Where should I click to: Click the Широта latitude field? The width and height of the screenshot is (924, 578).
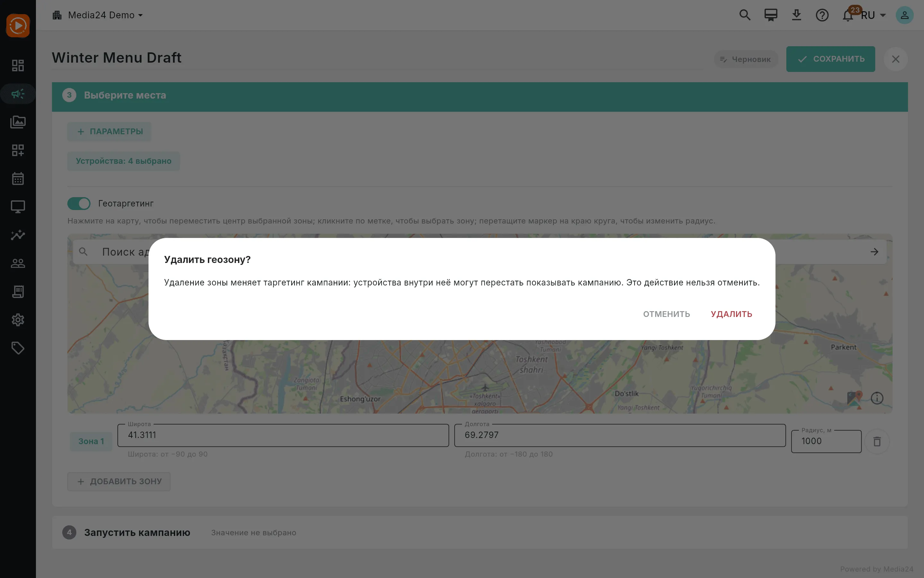click(283, 435)
